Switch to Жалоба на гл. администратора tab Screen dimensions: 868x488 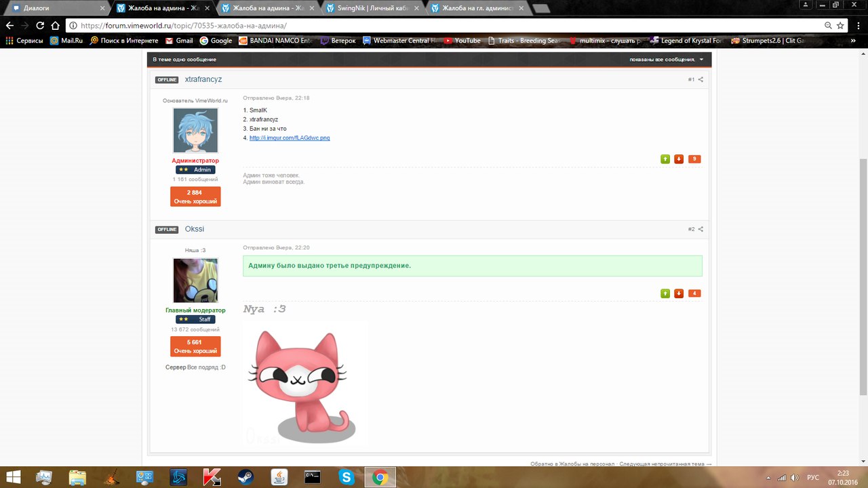477,9
